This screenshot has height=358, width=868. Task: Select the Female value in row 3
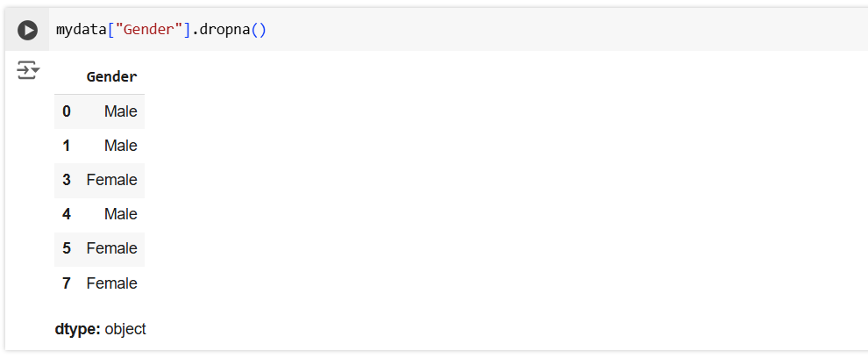pos(111,180)
